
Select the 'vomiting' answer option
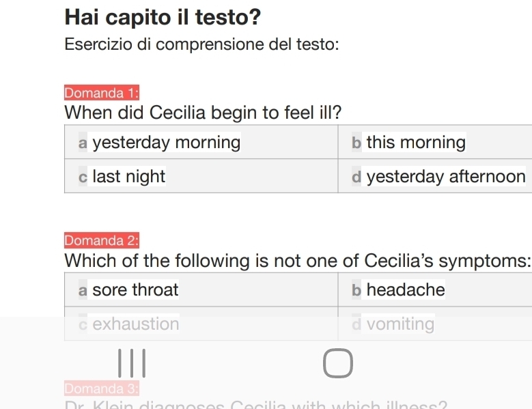pyautogui.click(x=400, y=324)
